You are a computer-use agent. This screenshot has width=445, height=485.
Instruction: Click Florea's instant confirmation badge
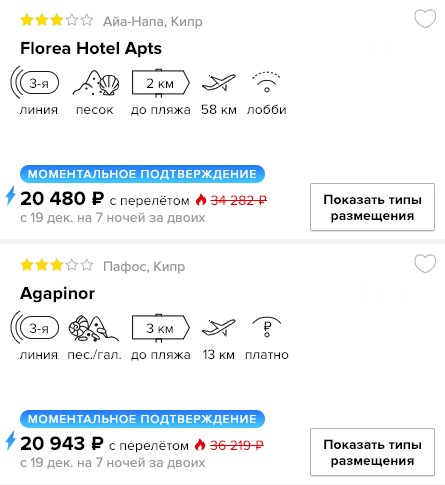coord(142,174)
